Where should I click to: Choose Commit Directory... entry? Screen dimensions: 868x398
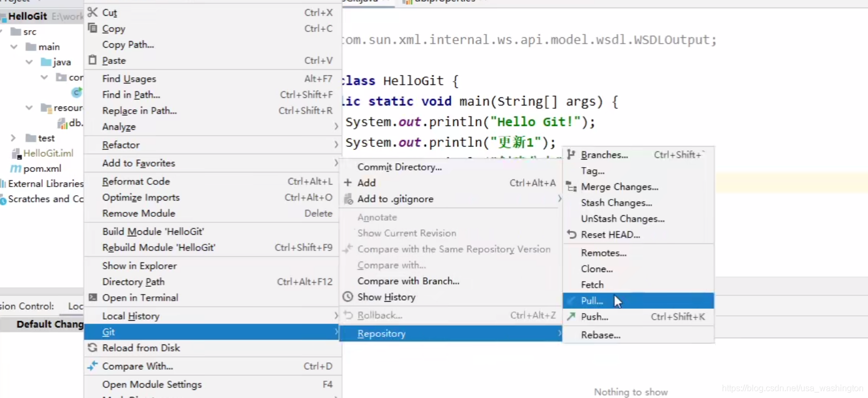(451, 167)
